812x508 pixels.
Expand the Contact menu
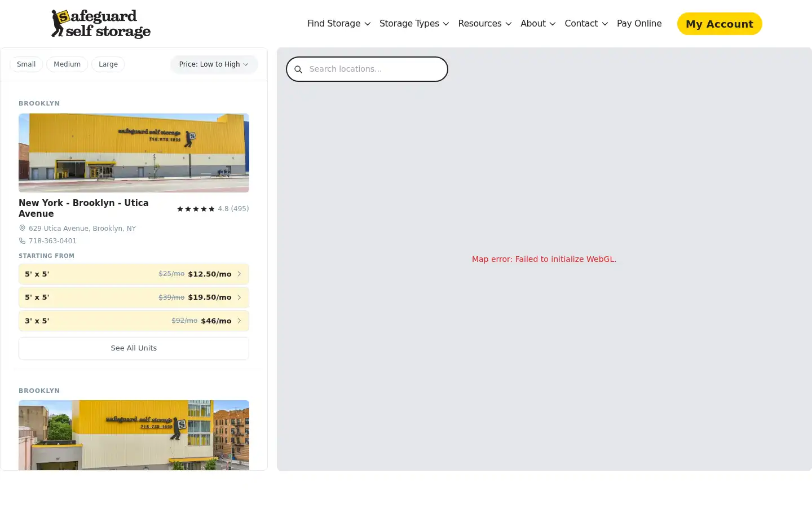pos(586,24)
